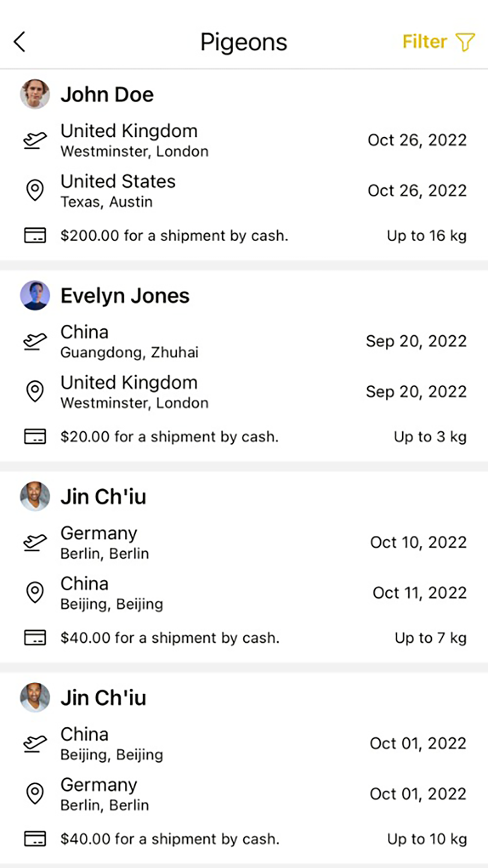Tap the airplane icon beside Germany Berlin, Oct 10
This screenshot has width=488, height=868.
click(35, 543)
